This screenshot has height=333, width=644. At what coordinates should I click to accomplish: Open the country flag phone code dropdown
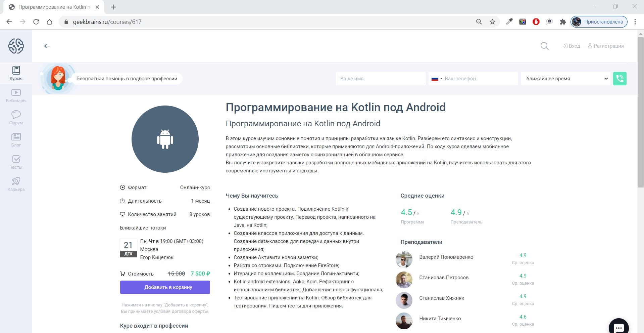pos(437,79)
